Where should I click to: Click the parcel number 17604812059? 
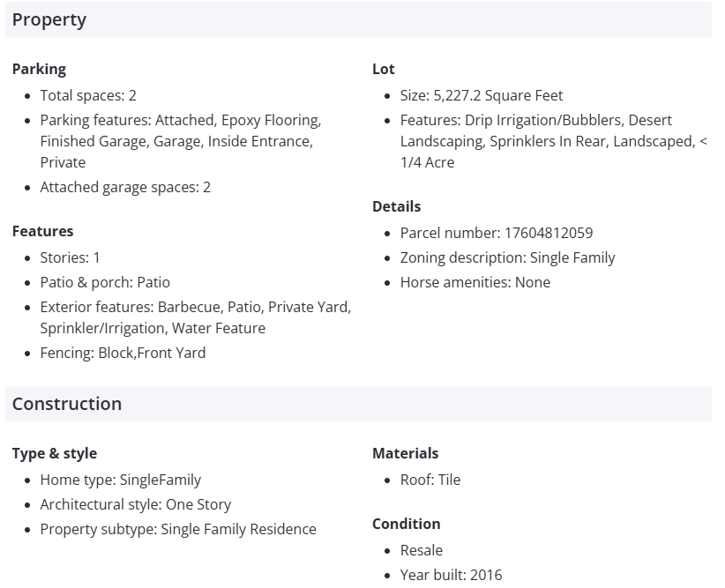(x=548, y=233)
